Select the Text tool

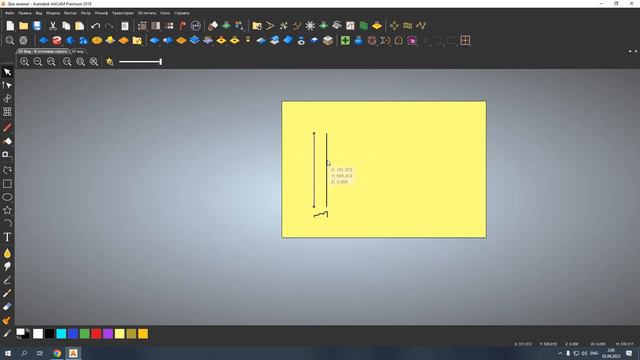pos(7,237)
